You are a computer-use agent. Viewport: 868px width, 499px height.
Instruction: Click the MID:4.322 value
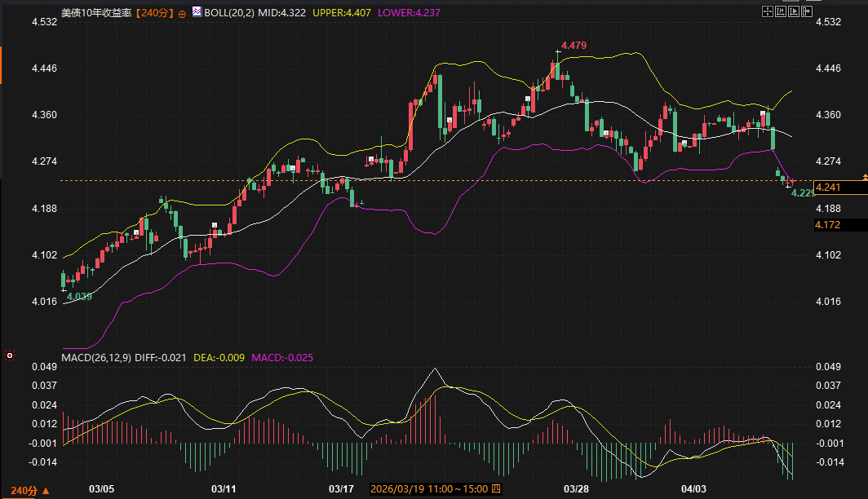(x=281, y=13)
